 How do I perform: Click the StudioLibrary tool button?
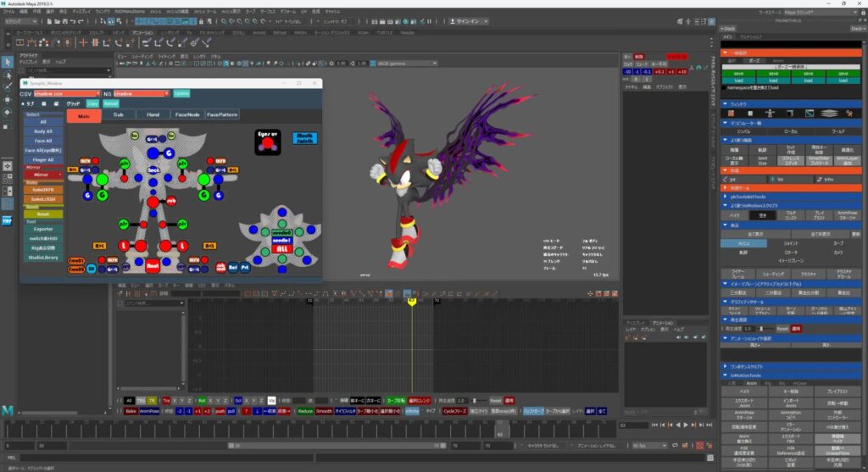pos(43,258)
